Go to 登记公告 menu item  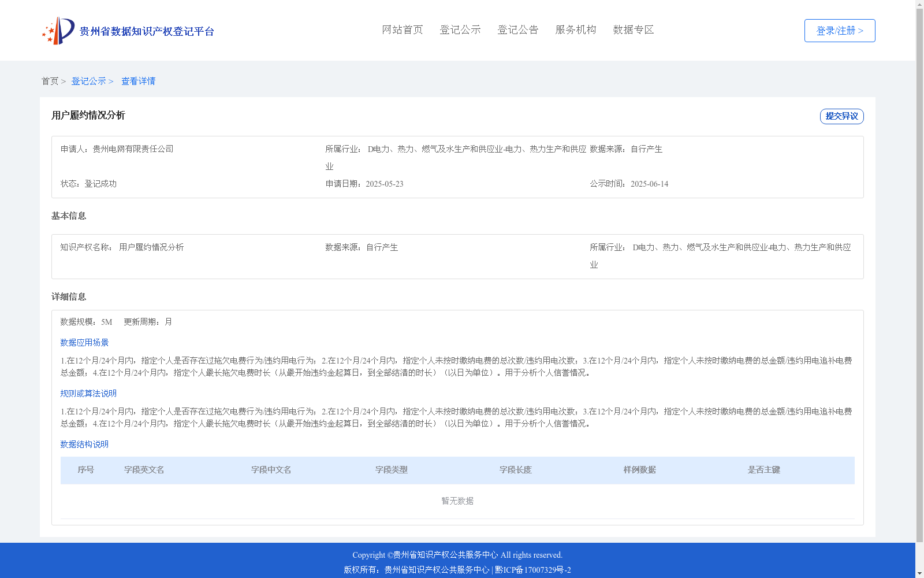pyautogui.click(x=518, y=29)
